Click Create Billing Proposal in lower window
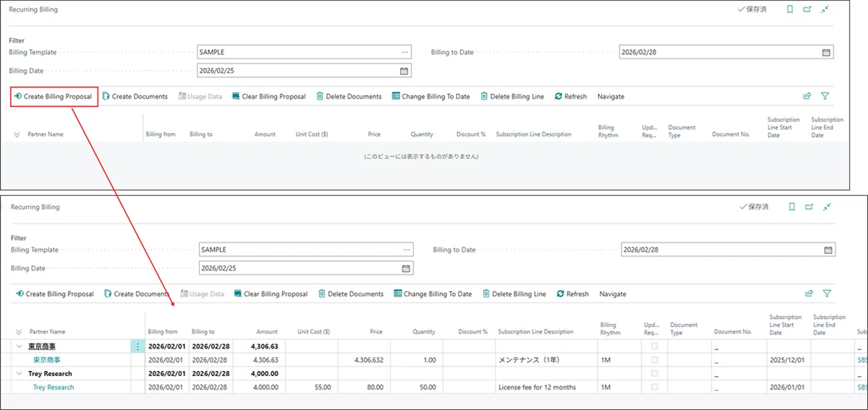 [54, 294]
